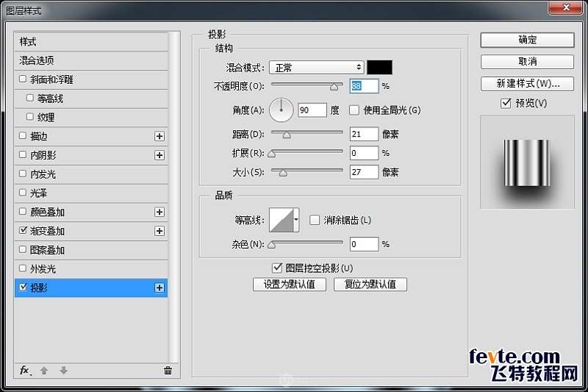Viewport: 588px width, 392px height.
Task: Click plus icon next to 内阴影
Action: coord(159,155)
